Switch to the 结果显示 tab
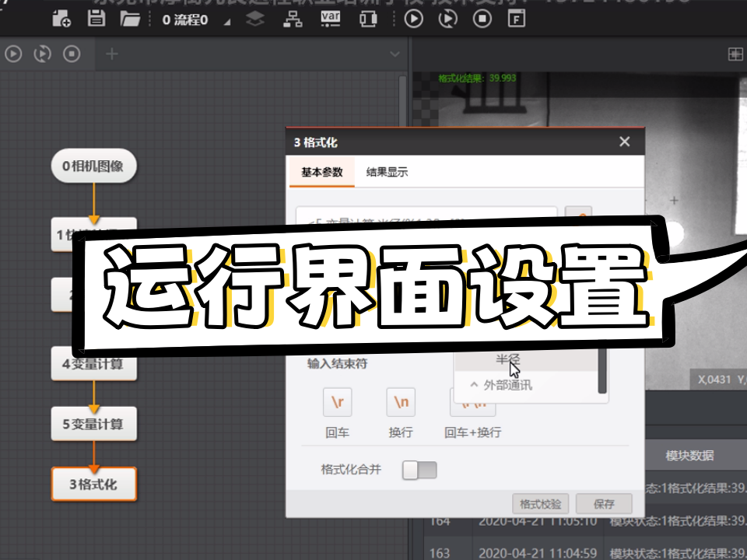 (x=387, y=173)
